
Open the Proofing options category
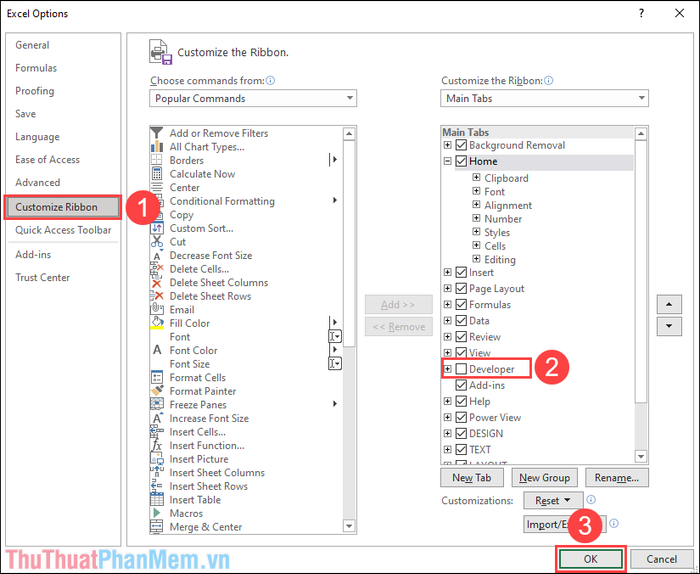coord(34,91)
